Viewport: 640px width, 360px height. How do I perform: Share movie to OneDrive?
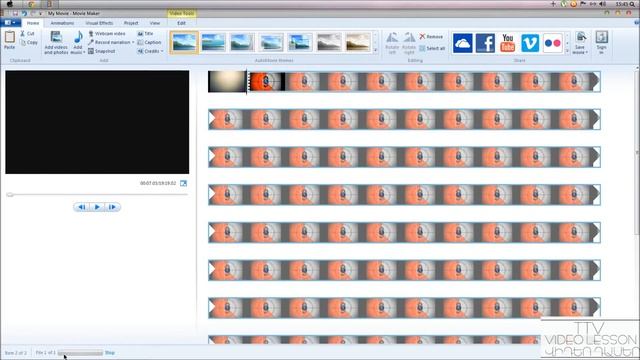click(462, 43)
